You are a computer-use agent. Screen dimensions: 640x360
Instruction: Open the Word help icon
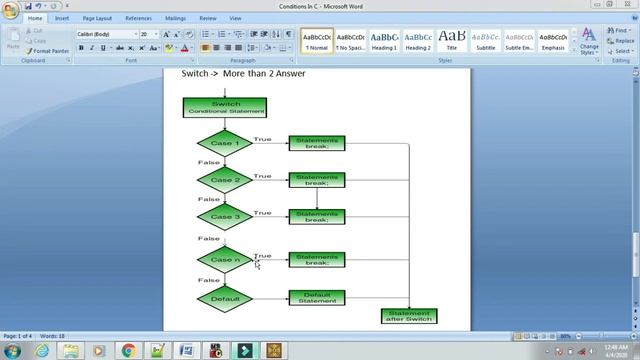635,18
